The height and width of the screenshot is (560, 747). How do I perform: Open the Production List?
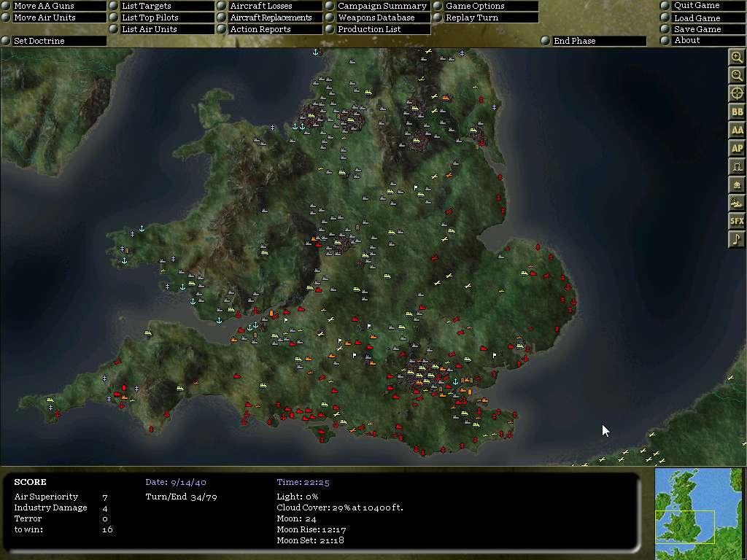coord(378,29)
